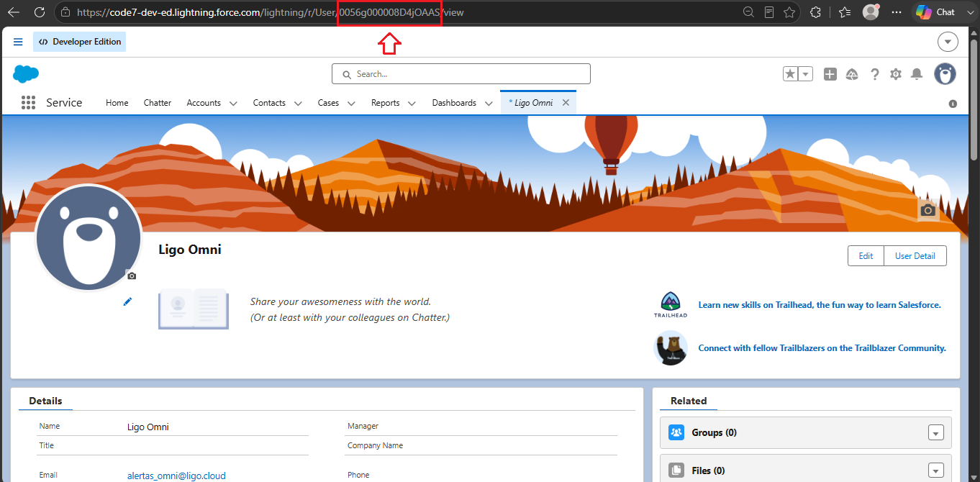
Task: Open Dashboards tab
Action: pyautogui.click(x=454, y=103)
